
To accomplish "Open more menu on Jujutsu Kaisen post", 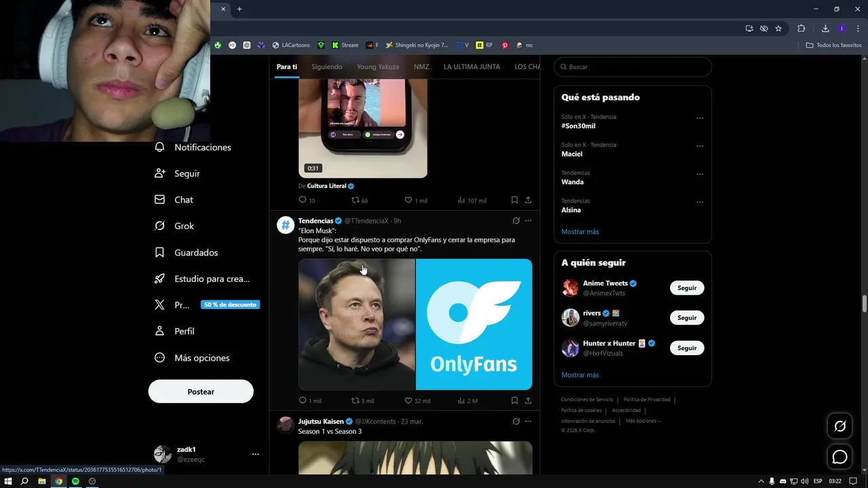I will pyautogui.click(x=528, y=422).
